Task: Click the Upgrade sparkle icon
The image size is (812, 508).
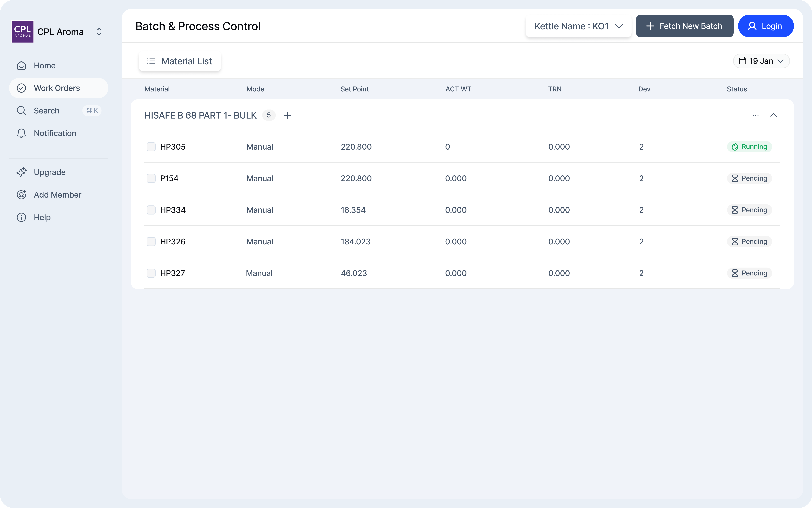Action: coord(21,172)
